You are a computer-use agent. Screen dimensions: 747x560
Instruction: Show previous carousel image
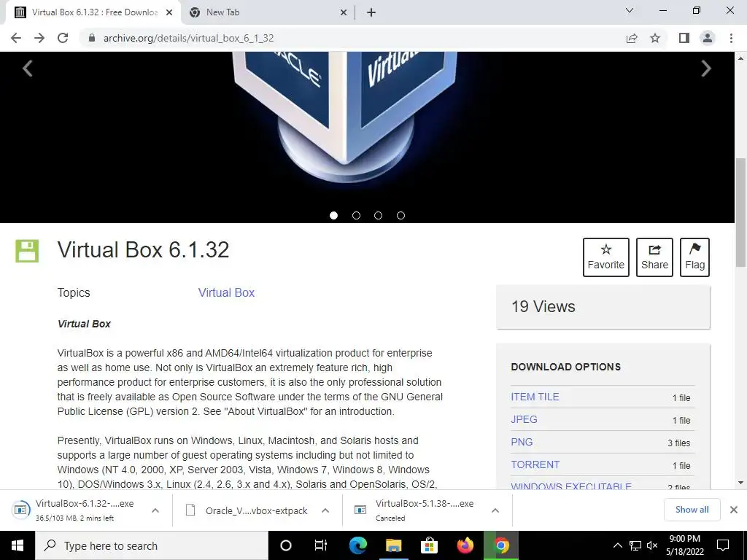point(28,68)
